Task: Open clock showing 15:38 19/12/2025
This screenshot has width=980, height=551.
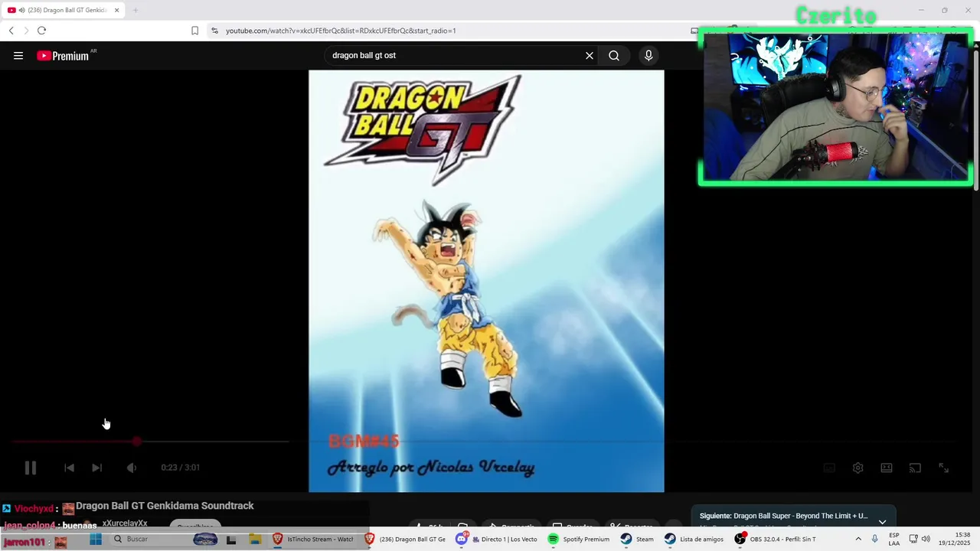Action: 954,539
